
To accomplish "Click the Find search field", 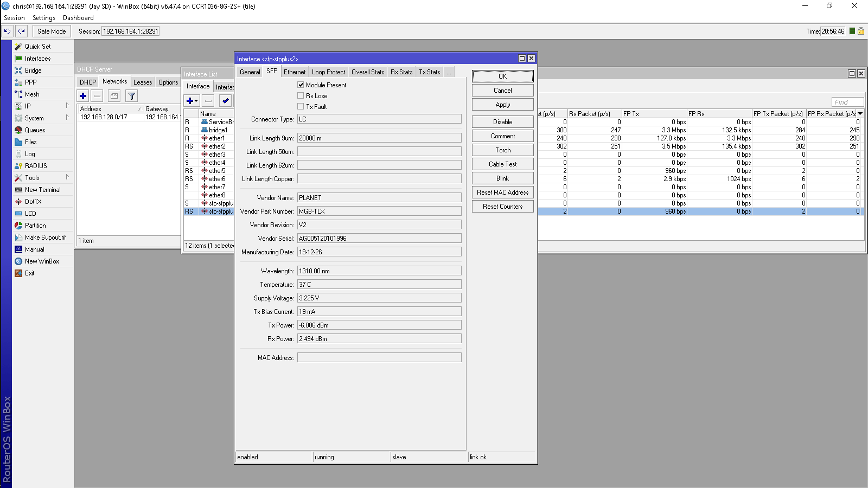I will click(847, 102).
